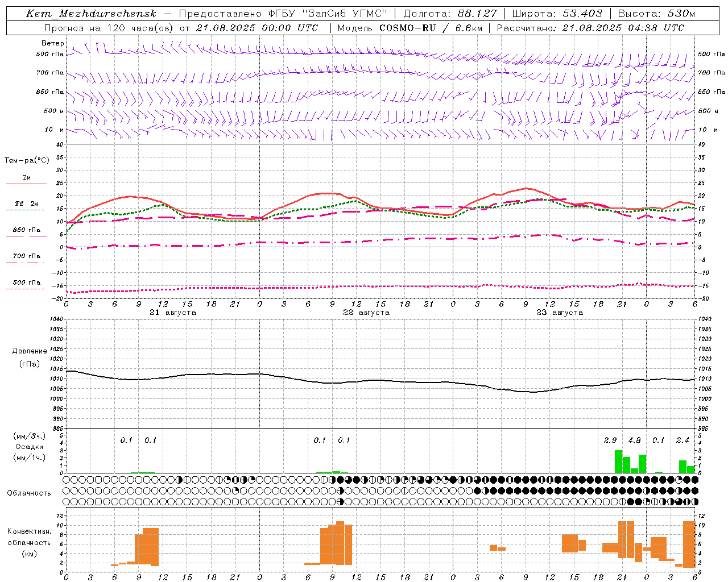
Task: Click the "Облачность" cloudiness label
Action: [x=29, y=493]
